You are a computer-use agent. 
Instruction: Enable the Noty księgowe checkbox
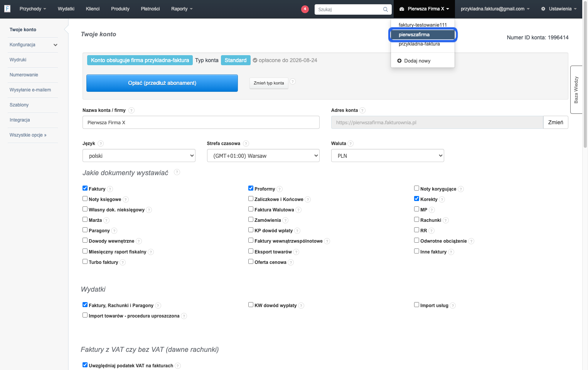coord(85,199)
